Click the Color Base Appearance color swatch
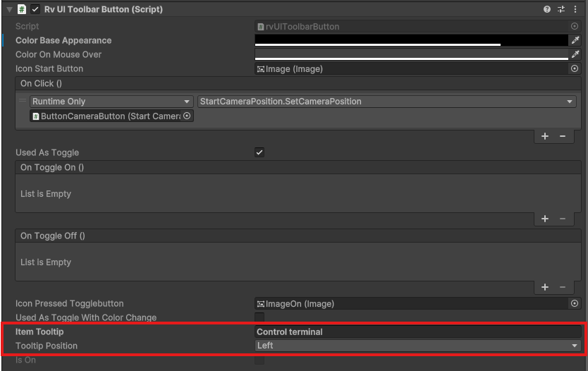Viewport: 588px width, 371px height. click(x=411, y=40)
